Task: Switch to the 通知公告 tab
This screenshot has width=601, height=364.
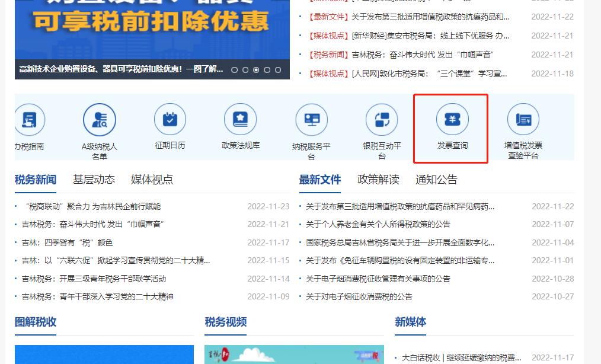Action: coord(436,180)
